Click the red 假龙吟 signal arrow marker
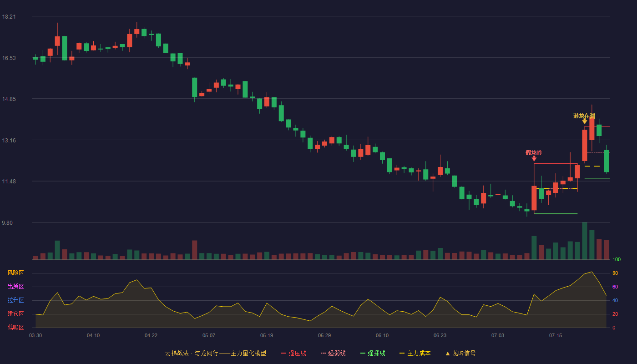The width and height of the screenshot is (637, 364). pyautogui.click(x=534, y=159)
